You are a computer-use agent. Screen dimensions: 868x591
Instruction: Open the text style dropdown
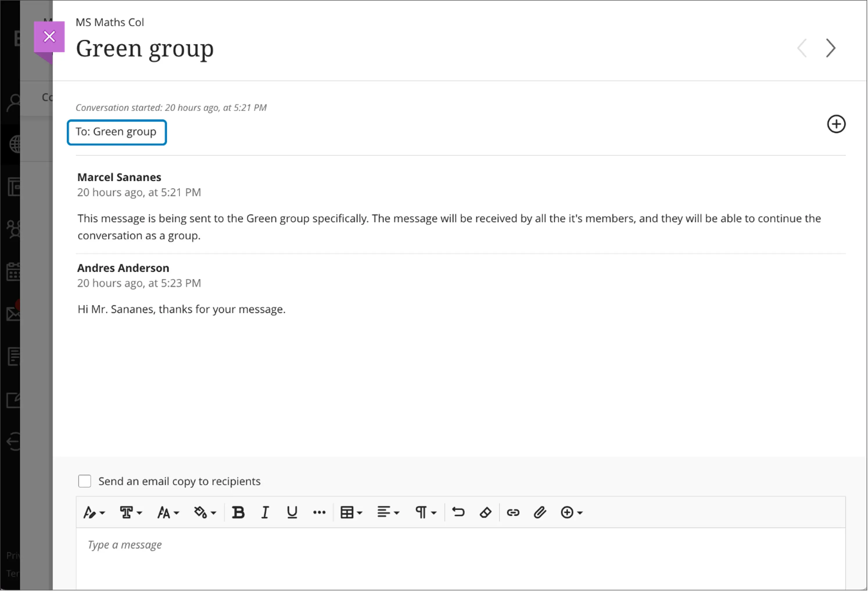click(x=94, y=513)
